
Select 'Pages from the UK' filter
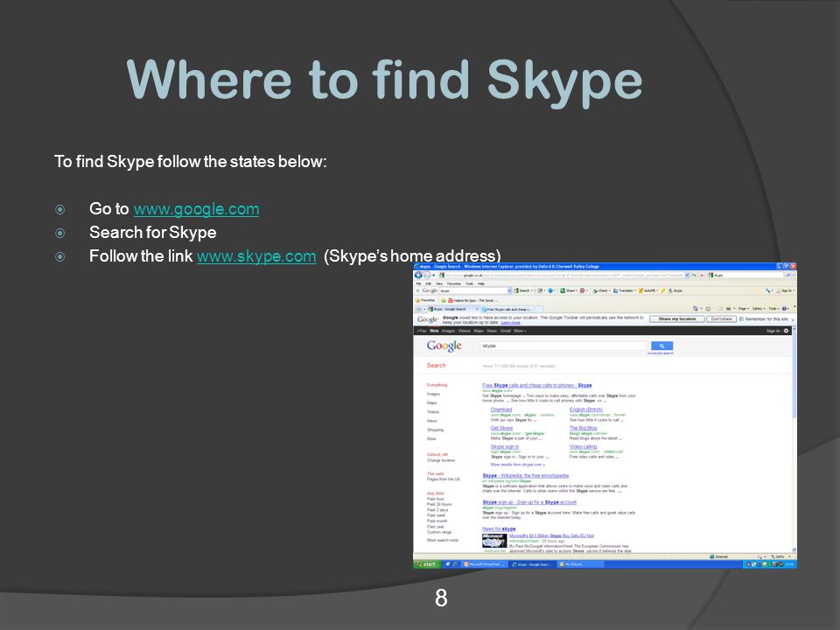click(x=443, y=479)
